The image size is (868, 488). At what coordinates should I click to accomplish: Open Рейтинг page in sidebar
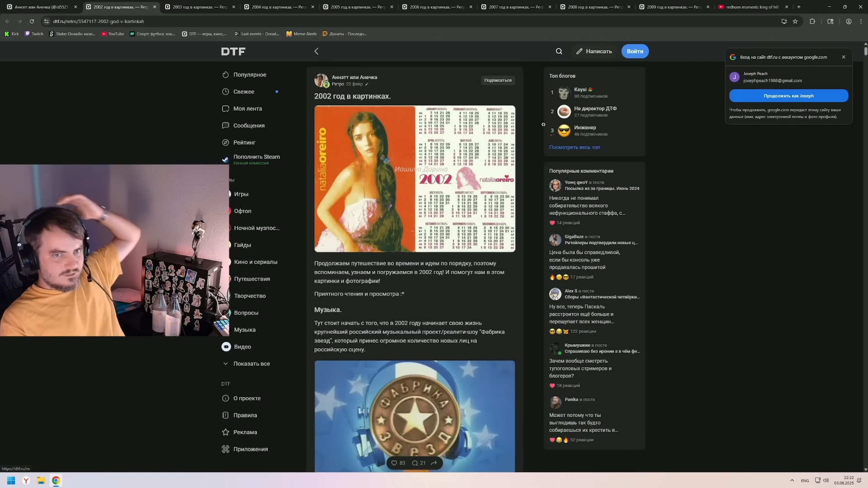point(244,142)
